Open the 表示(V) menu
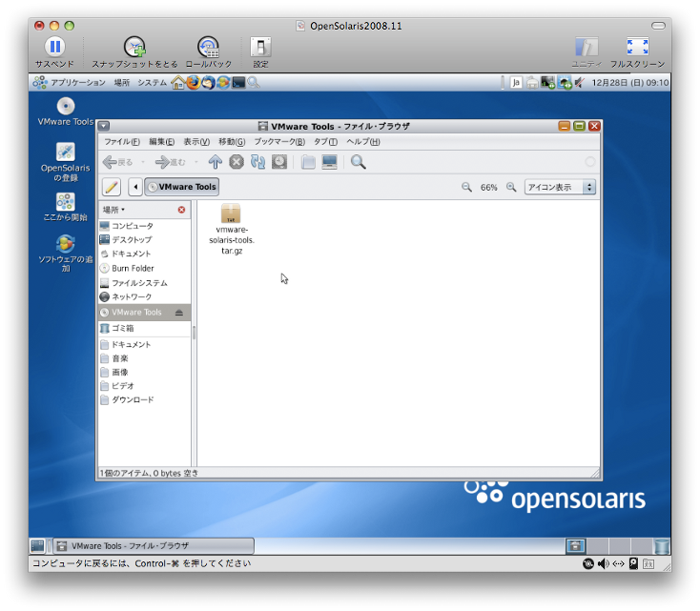 tap(196, 142)
